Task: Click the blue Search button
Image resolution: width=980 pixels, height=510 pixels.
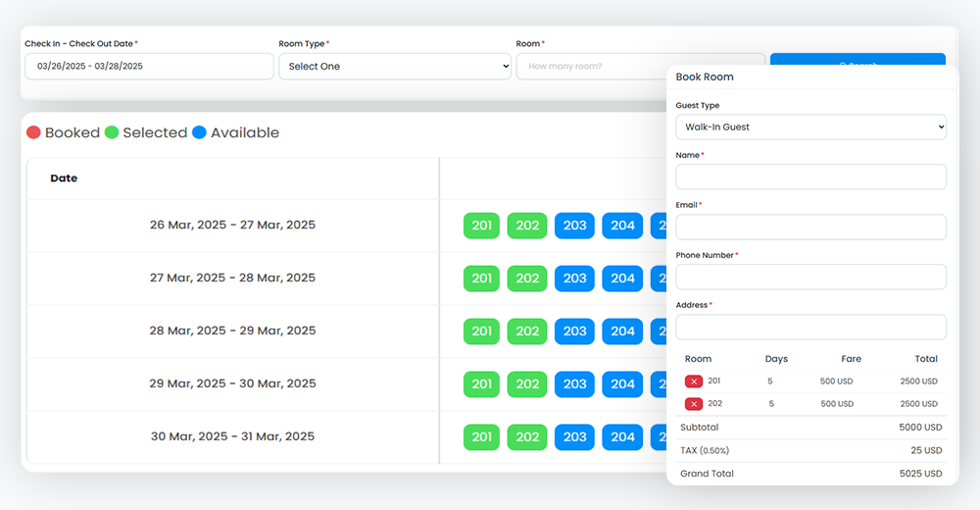Action: point(857,61)
